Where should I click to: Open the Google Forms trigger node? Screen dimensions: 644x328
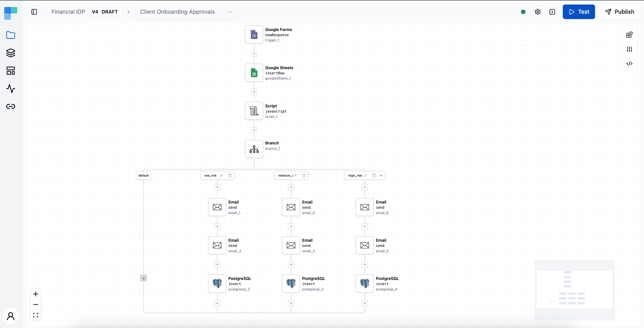click(254, 35)
